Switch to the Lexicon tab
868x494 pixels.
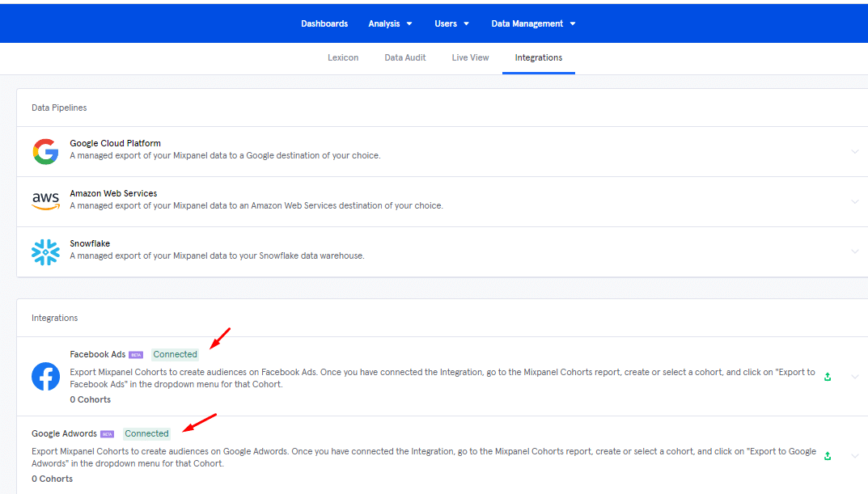tap(343, 57)
